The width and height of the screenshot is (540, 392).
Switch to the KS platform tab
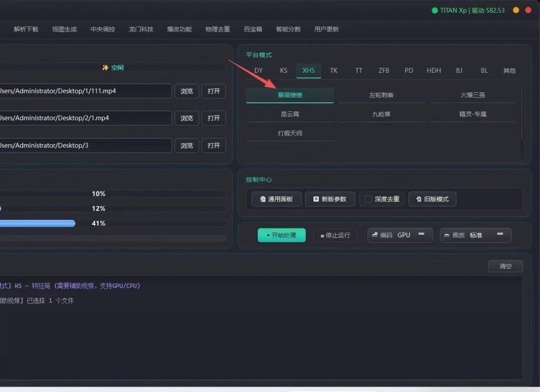click(x=283, y=71)
